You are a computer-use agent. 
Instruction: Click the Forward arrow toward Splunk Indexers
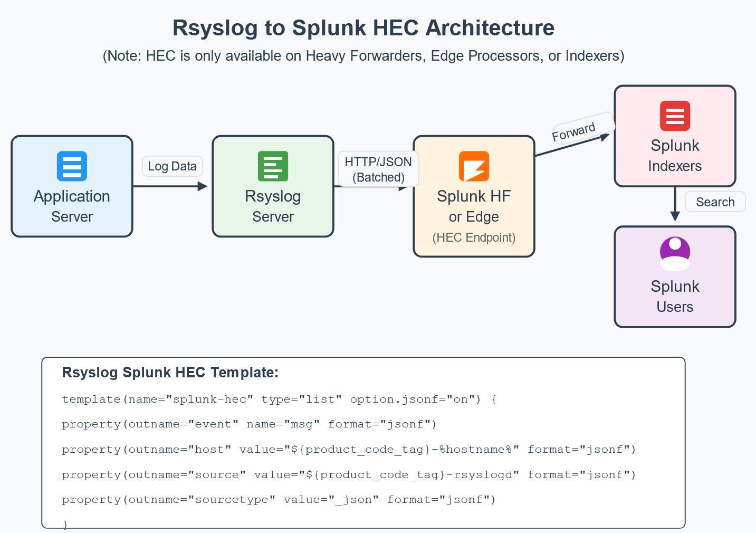pos(572,146)
